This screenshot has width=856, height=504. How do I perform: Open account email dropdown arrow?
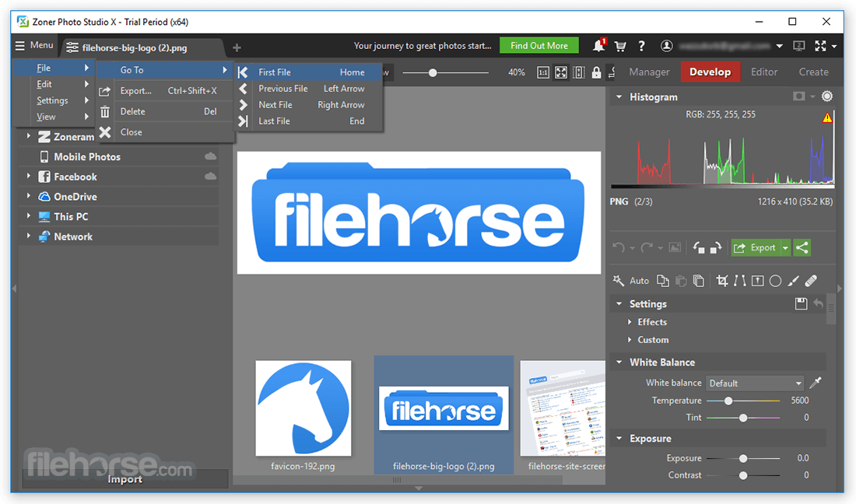[x=780, y=47]
